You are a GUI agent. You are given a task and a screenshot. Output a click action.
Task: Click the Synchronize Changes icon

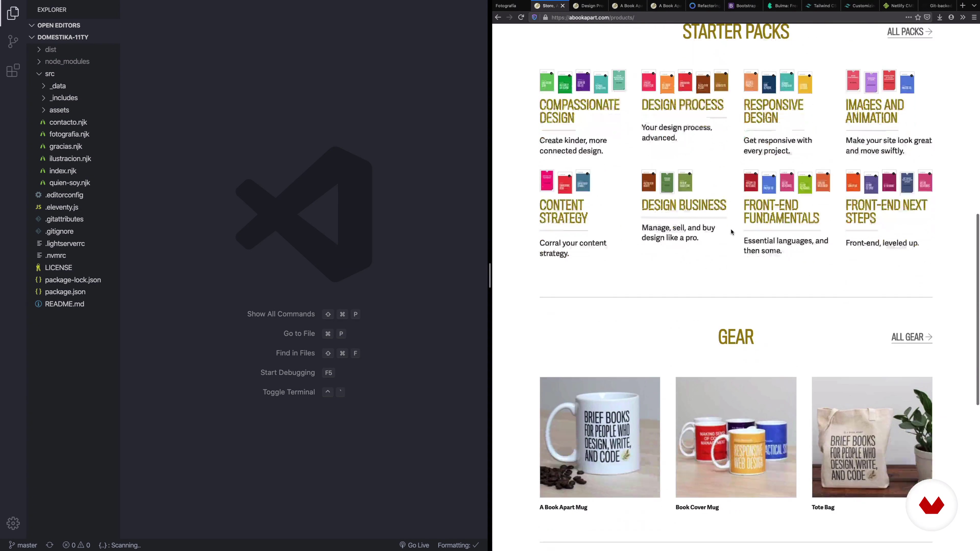coord(50,545)
